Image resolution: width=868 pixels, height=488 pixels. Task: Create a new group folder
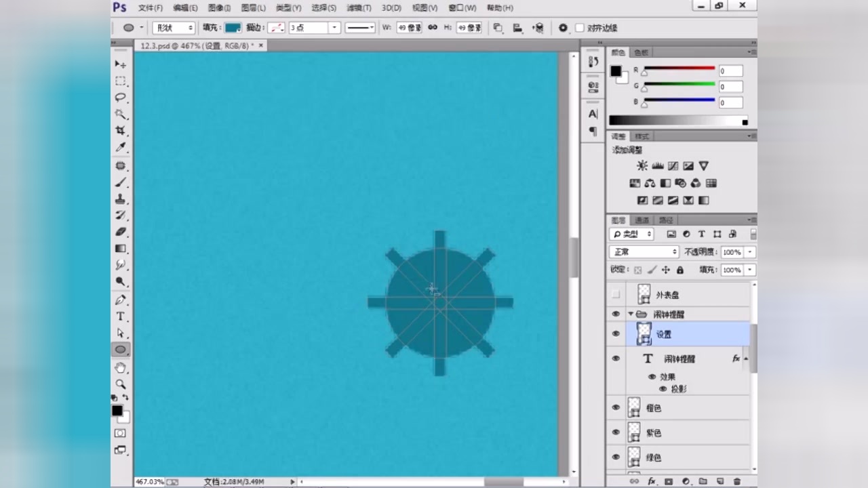tap(703, 481)
